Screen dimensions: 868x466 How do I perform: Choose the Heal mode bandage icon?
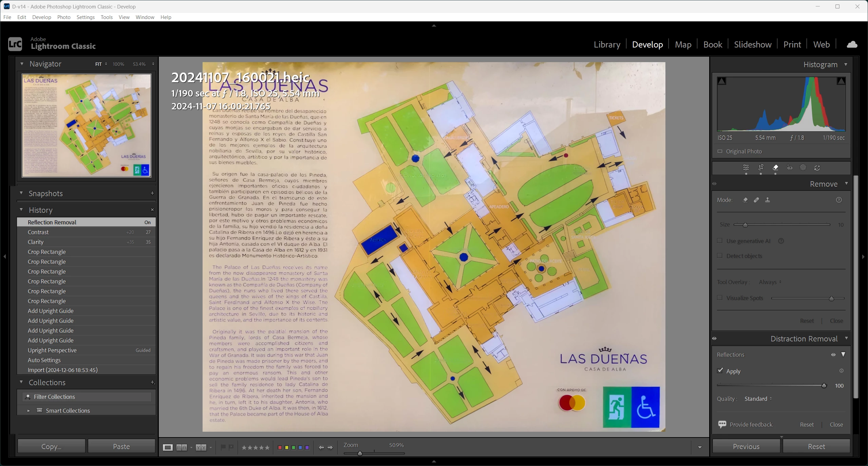(x=756, y=200)
